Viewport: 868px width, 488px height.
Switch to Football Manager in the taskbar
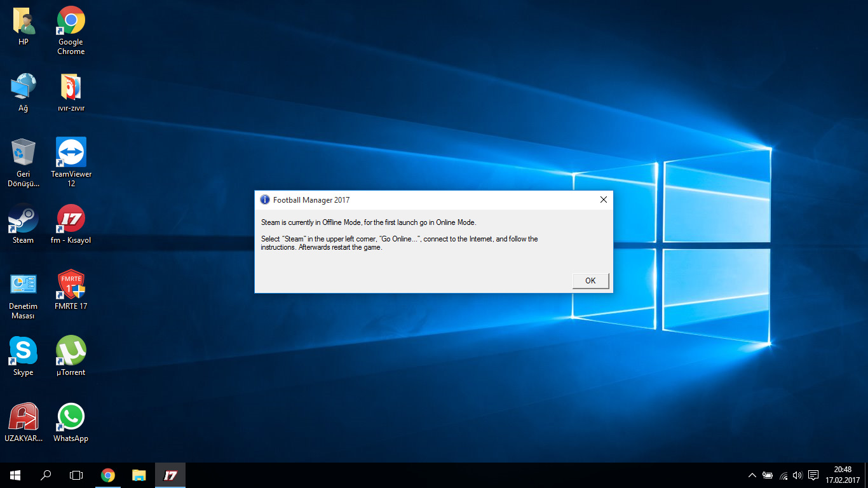[x=170, y=475]
